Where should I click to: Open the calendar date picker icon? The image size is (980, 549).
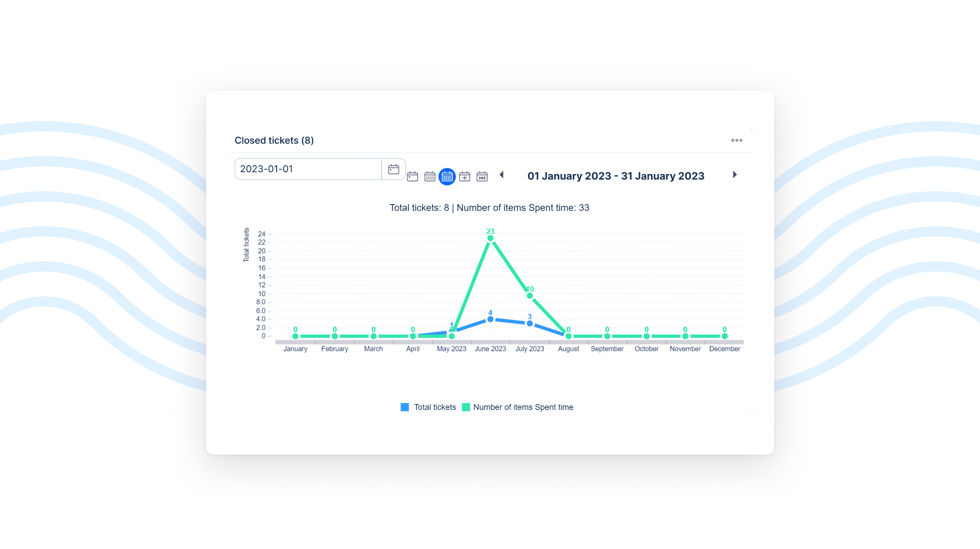point(393,169)
